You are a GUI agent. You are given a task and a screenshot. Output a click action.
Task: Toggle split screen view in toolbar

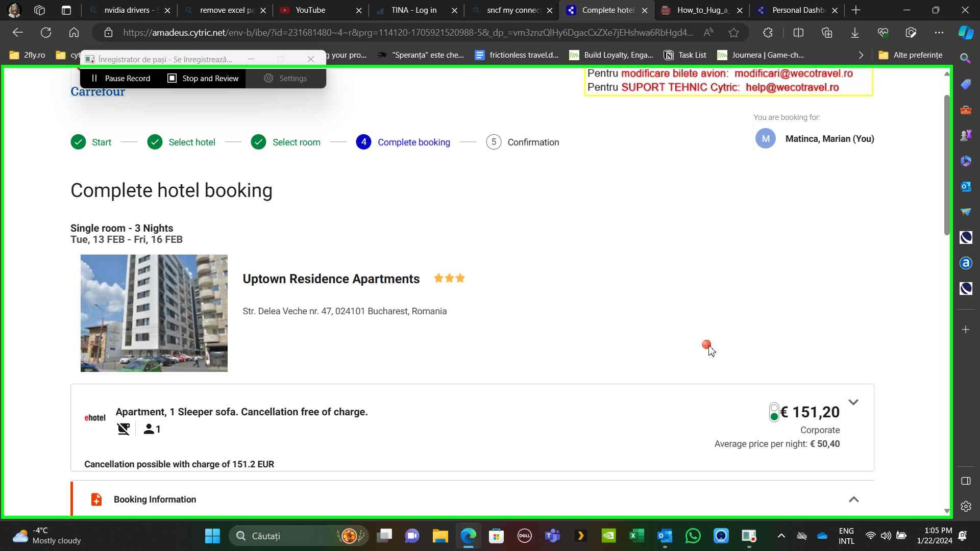(798, 33)
